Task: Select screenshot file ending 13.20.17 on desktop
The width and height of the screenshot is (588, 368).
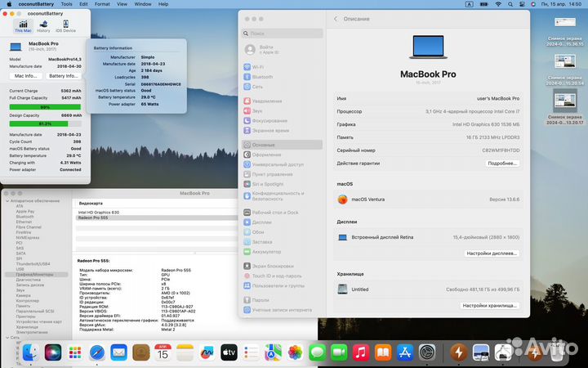Action: tap(565, 109)
